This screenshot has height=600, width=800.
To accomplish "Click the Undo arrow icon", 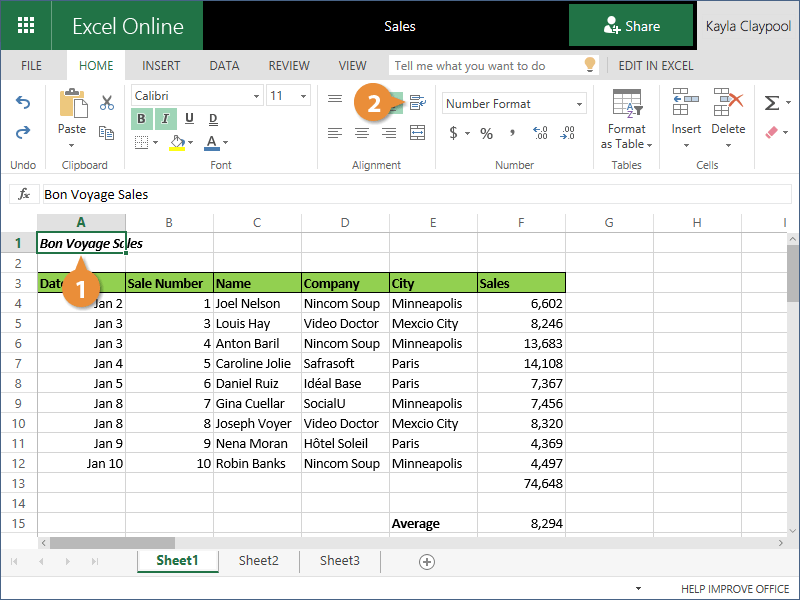I will 23,103.
